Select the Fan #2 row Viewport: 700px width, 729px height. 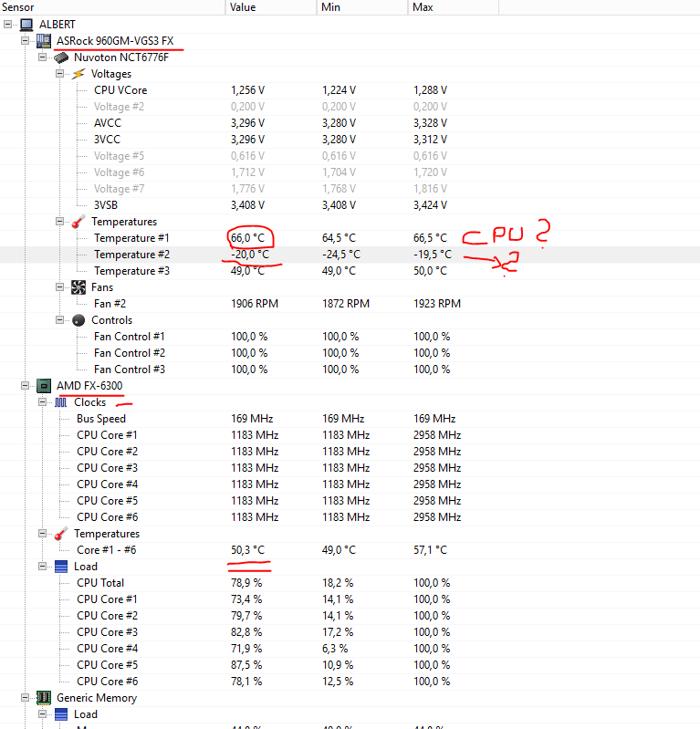point(350,304)
